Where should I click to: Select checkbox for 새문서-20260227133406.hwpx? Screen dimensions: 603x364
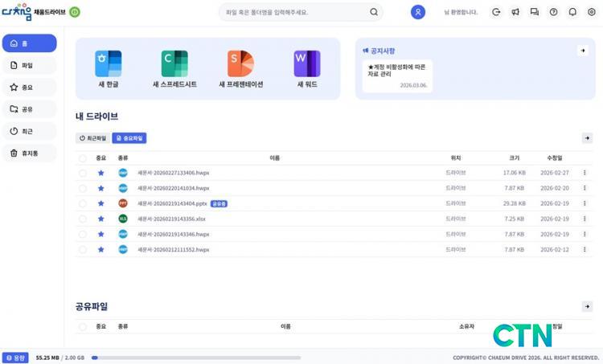pos(83,173)
